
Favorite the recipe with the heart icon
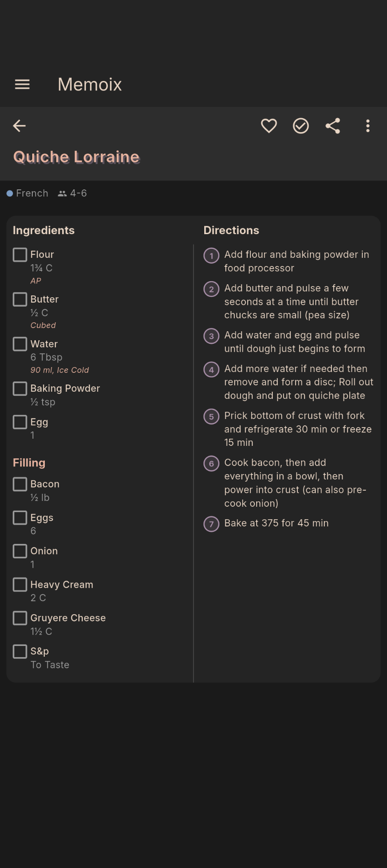pos(269,126)
